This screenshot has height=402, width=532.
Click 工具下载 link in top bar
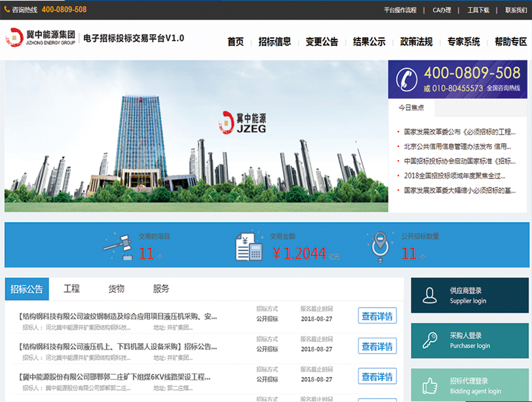(478, 10)
